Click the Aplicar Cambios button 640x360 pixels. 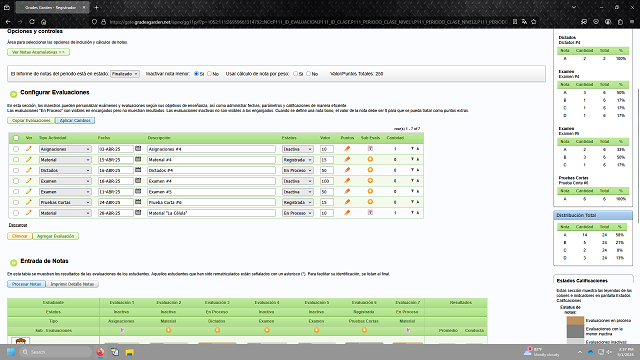(75, 120)
